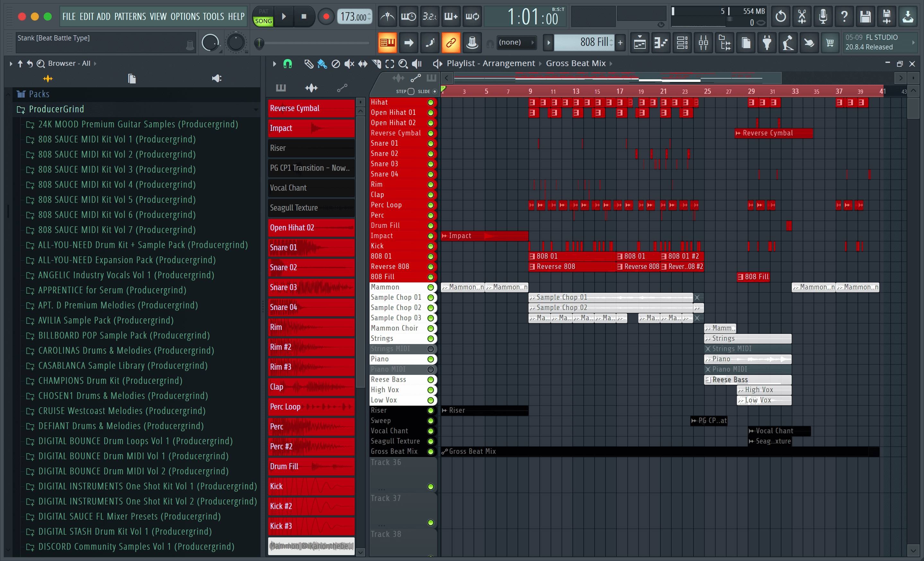
Task: Toggle the PAT/SONG mode switch
Action: tap(263, 16)
